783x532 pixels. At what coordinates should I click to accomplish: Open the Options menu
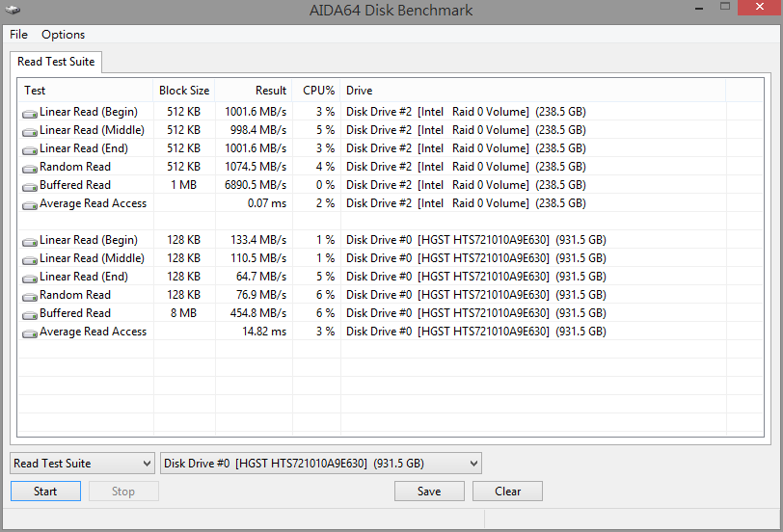63,35
